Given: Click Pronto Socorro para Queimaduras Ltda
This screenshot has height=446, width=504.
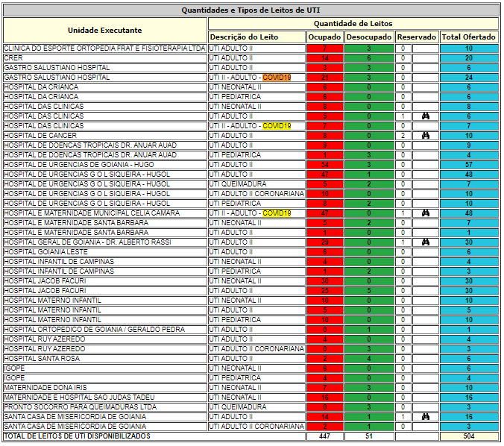Looking at the screenshot, I should 81,407.
